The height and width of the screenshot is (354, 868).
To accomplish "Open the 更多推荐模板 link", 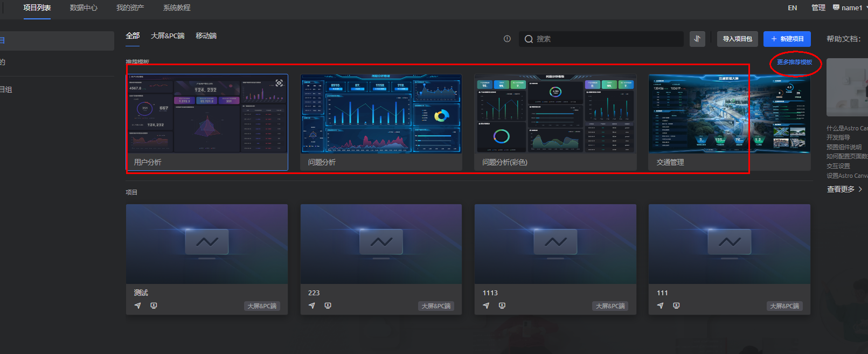I will pos(795,62).
